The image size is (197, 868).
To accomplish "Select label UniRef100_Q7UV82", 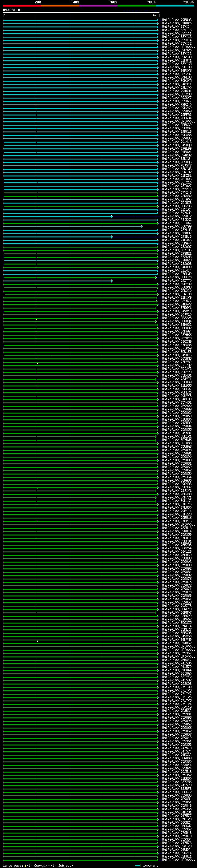I will coord(177,362).
